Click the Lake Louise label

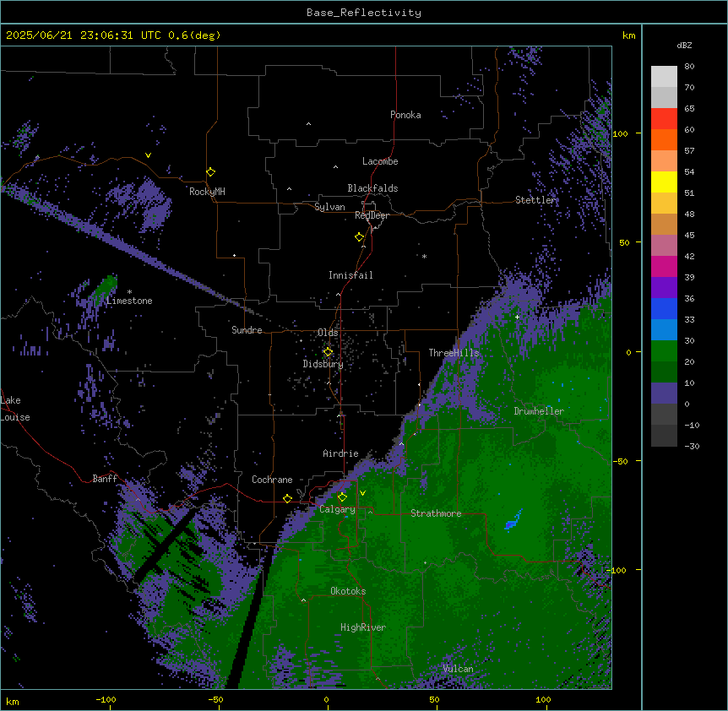15,409
